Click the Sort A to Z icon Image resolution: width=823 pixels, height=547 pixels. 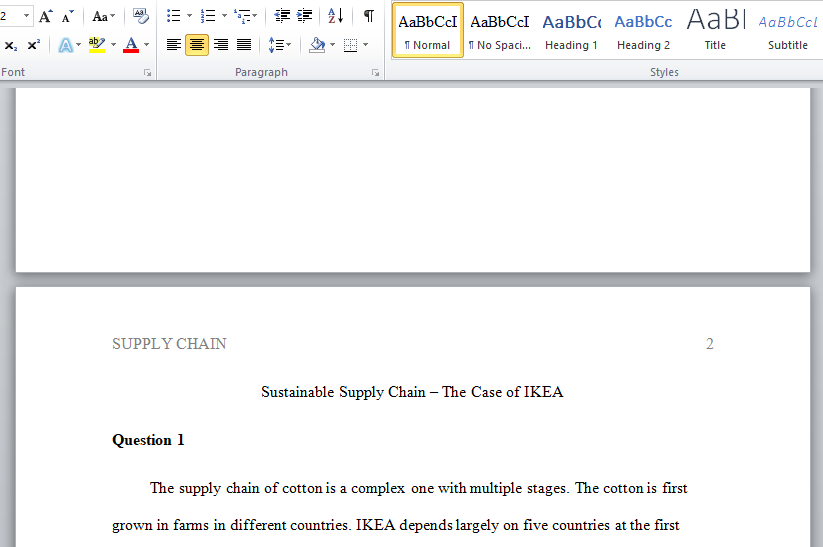point(335,16)
